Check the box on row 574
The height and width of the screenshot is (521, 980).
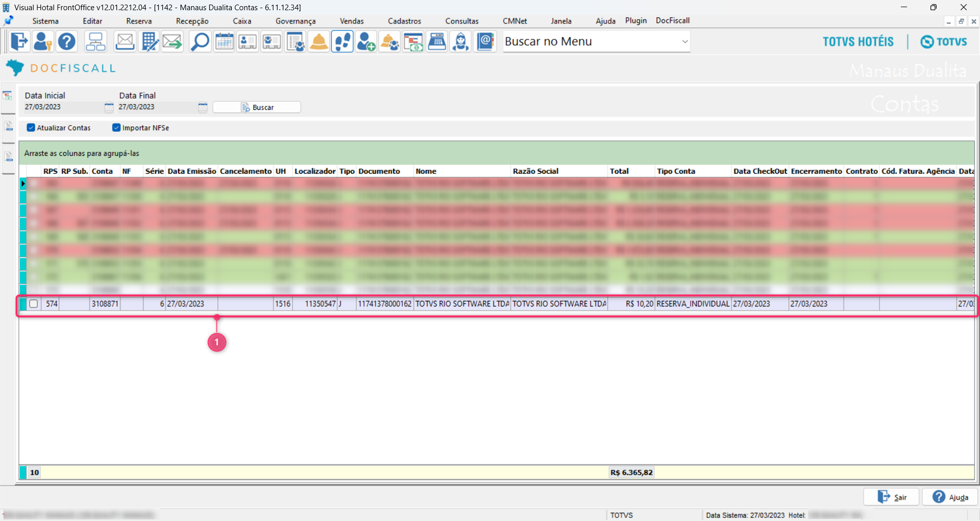coord(34,304)
